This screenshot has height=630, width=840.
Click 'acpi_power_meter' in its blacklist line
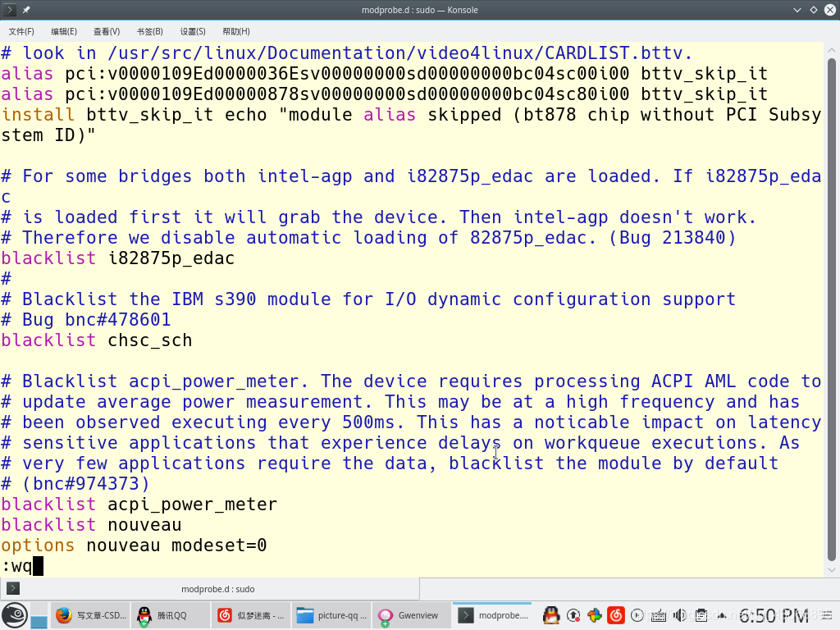(x=192, y=505)
